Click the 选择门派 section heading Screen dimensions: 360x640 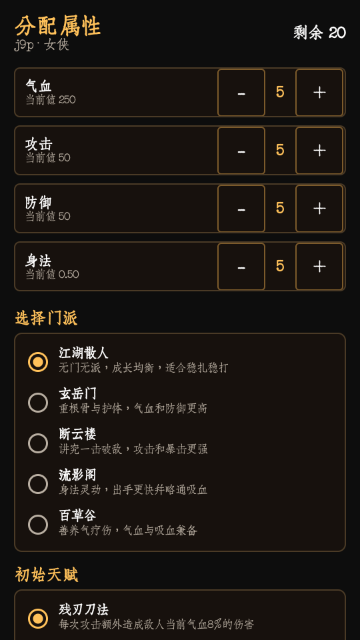click(x=46, y=318)
